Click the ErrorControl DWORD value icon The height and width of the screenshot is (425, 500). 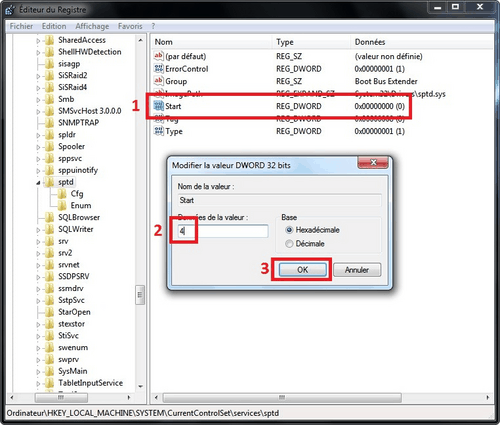pos(158,69)
